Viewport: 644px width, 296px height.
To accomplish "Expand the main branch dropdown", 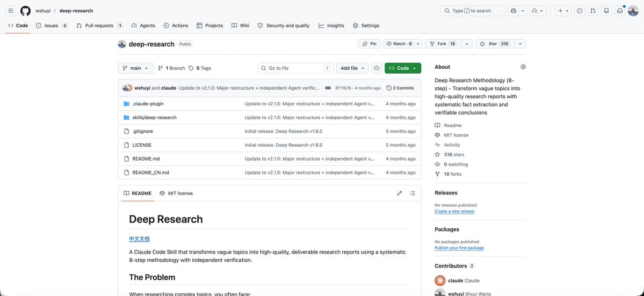I will pos(135,68).
